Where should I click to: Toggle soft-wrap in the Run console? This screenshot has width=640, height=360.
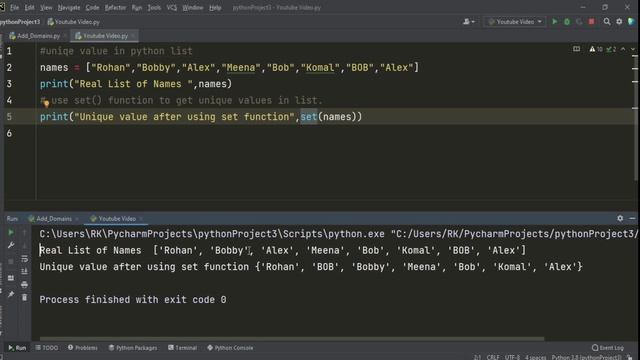point(24,259)
